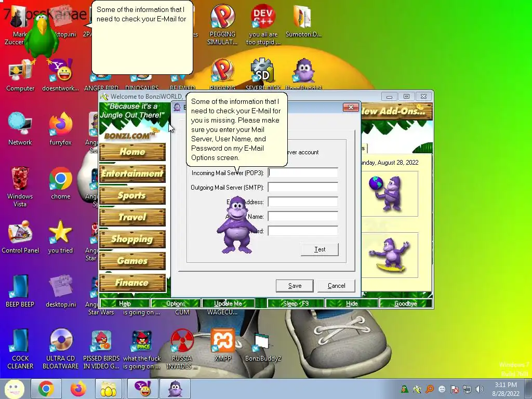Open the 'you tried' star icon

pos(60,237)
